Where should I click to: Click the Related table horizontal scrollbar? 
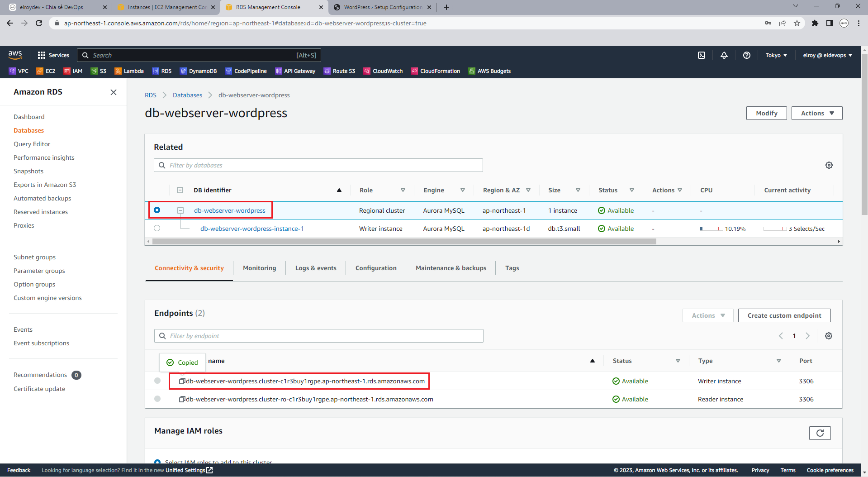pos(404,242)
